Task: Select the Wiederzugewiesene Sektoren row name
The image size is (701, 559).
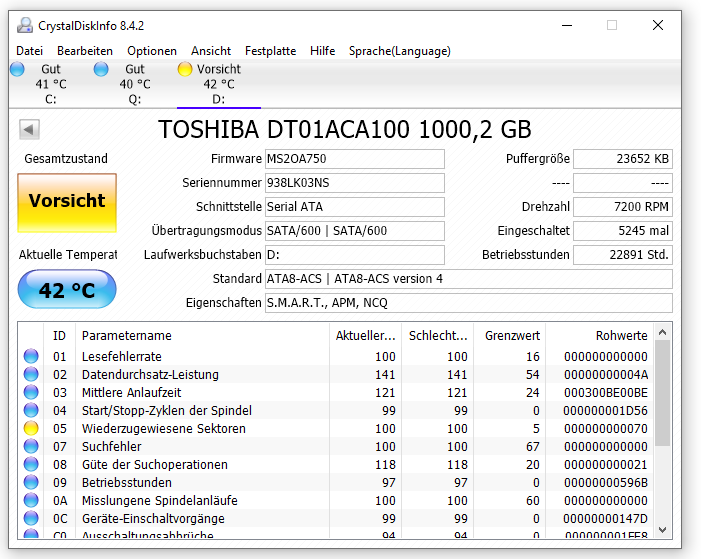Action: pos(164,428)
